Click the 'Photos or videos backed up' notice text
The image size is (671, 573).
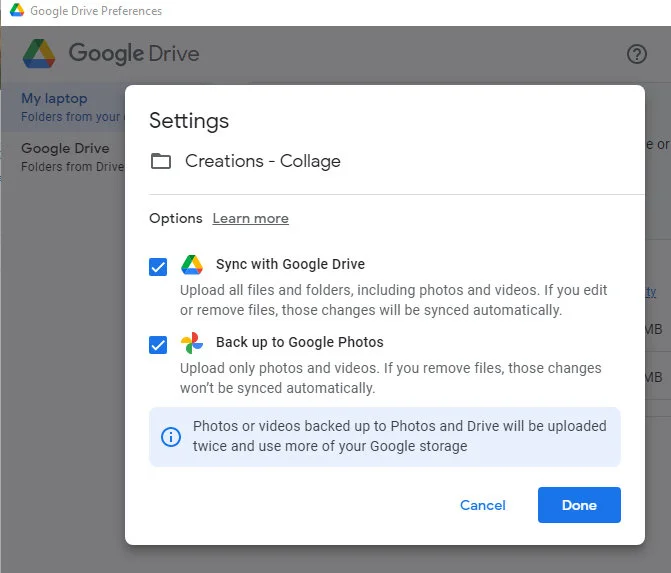point(399,436)
